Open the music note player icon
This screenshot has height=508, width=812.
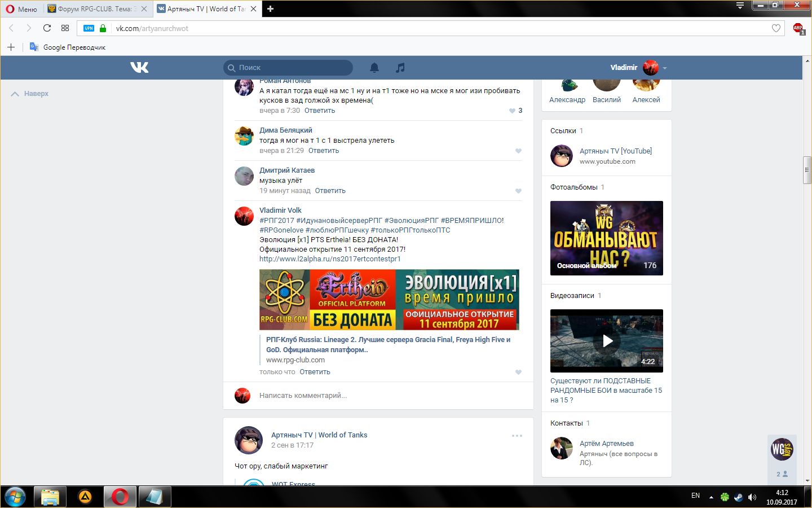(400, 68)
